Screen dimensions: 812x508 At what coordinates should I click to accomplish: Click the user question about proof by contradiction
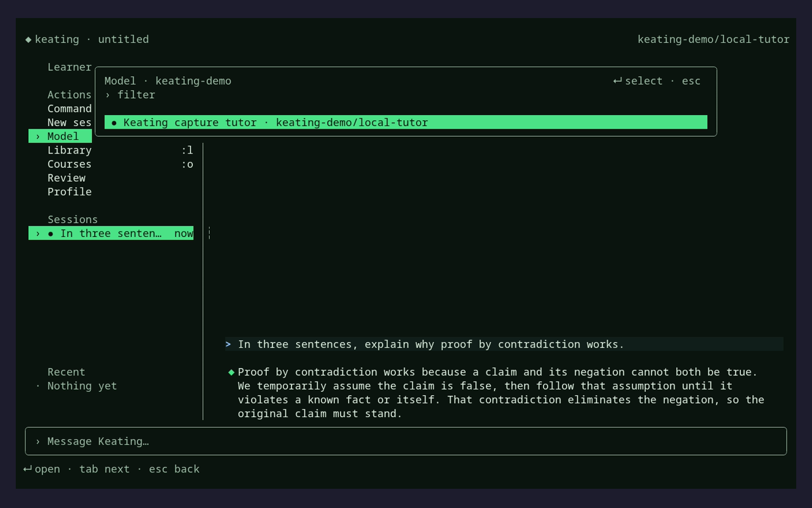[431, 344]
